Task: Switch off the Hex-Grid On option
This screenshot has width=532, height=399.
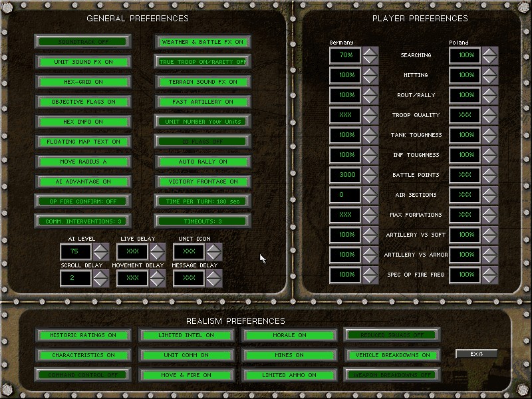Action: click(x=82, y=82)
